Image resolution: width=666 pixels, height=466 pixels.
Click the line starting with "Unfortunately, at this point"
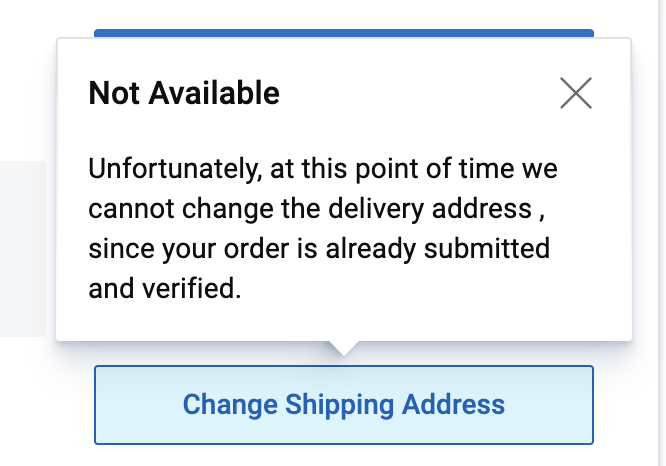322,168
